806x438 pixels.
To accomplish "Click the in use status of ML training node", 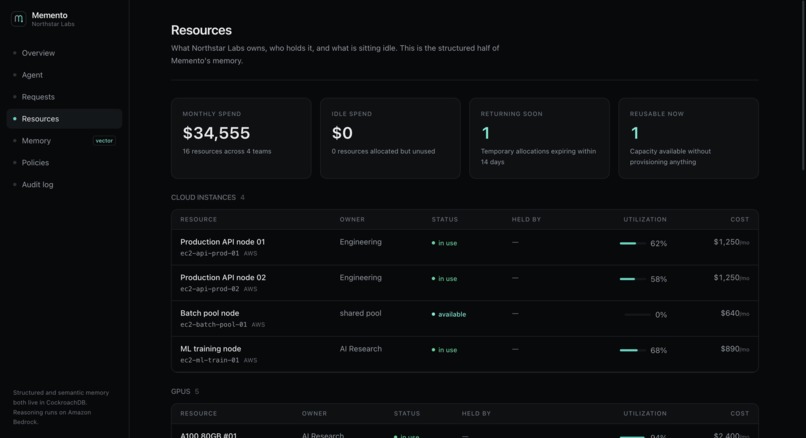I will point(444,350).
